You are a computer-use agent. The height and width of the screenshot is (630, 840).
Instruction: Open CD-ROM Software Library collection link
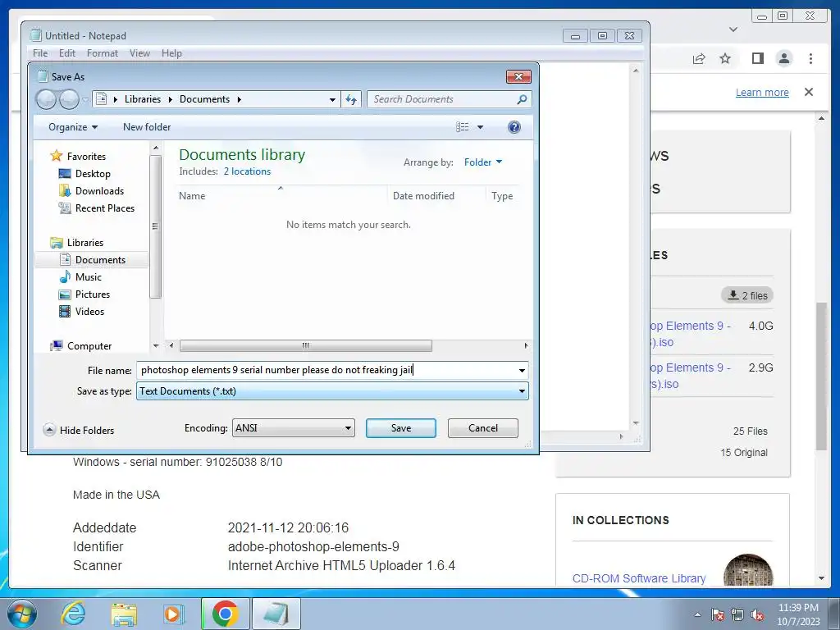[638, 578]
